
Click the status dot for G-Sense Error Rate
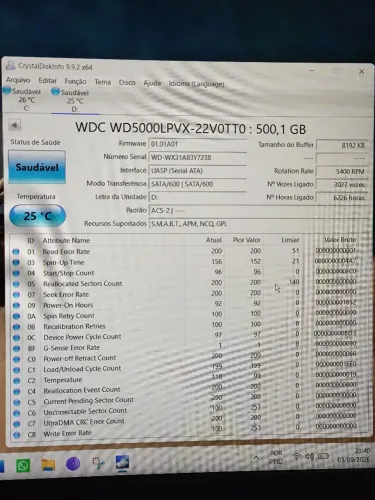[x=16, y=348]
